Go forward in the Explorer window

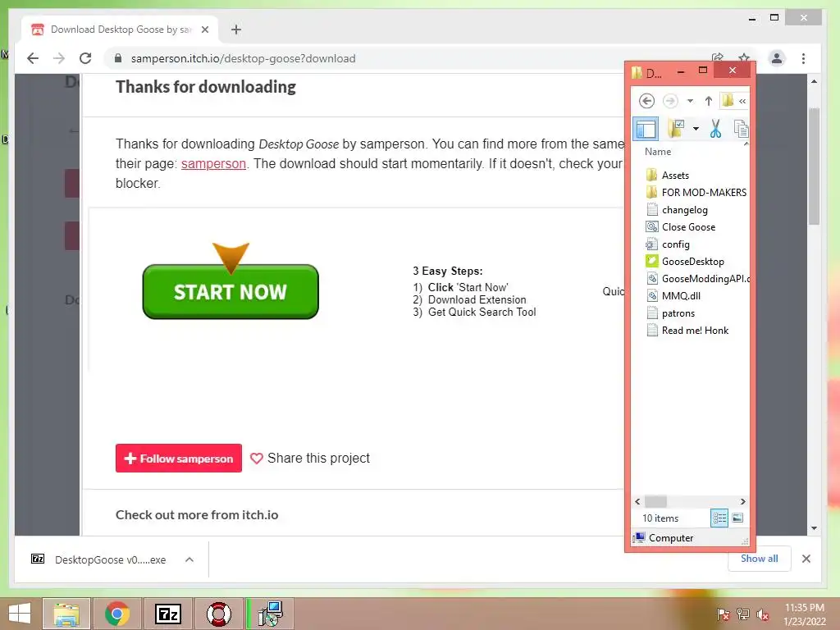(669, 101)
